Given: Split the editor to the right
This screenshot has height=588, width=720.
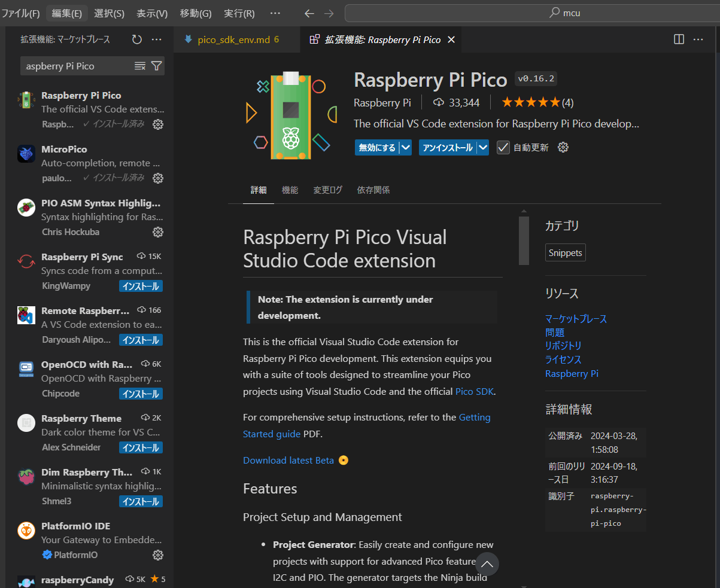Looking at the screenshot, I should pyautogui.click(x=679, y=39).
